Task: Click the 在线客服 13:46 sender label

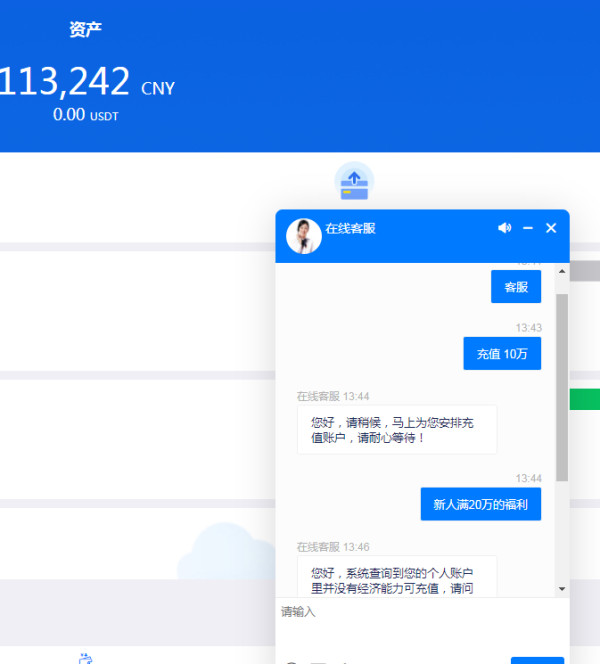Action: coord(333,547)
